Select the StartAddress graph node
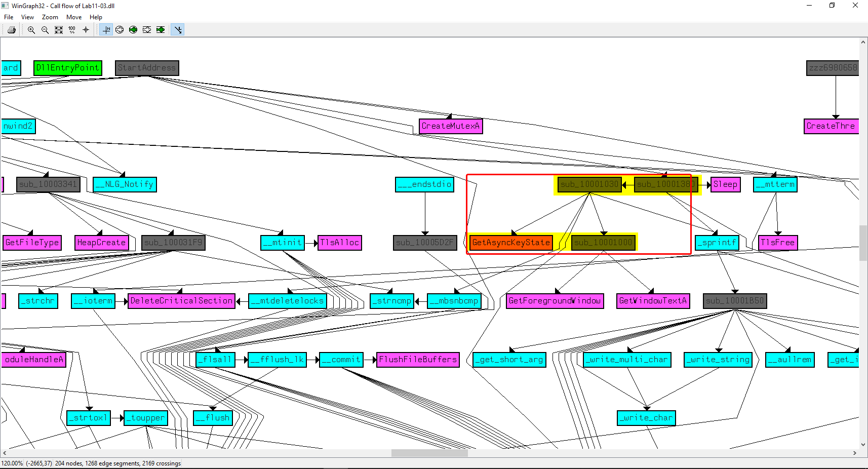Viewport: 868px width, 469px height. tap(147, 68)
